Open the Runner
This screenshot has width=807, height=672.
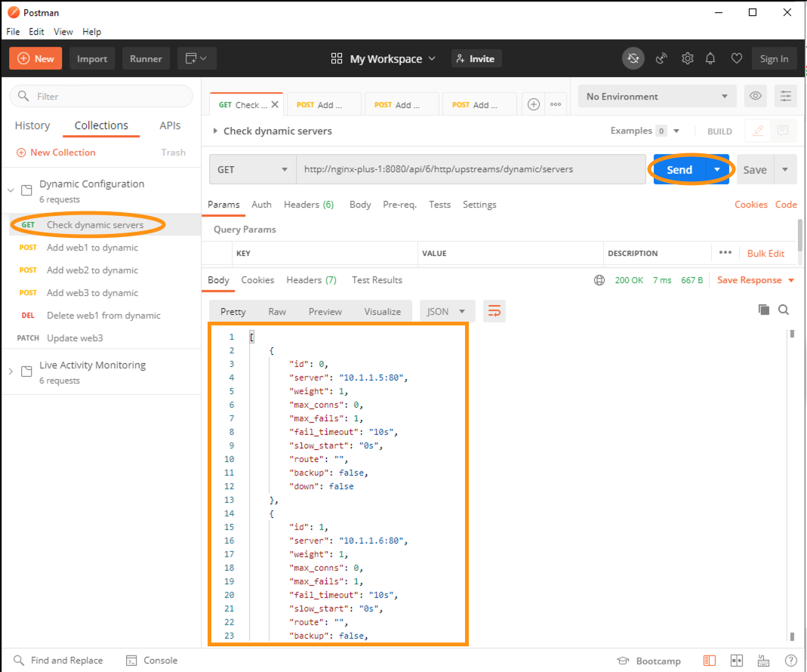(x=146, y=59)
